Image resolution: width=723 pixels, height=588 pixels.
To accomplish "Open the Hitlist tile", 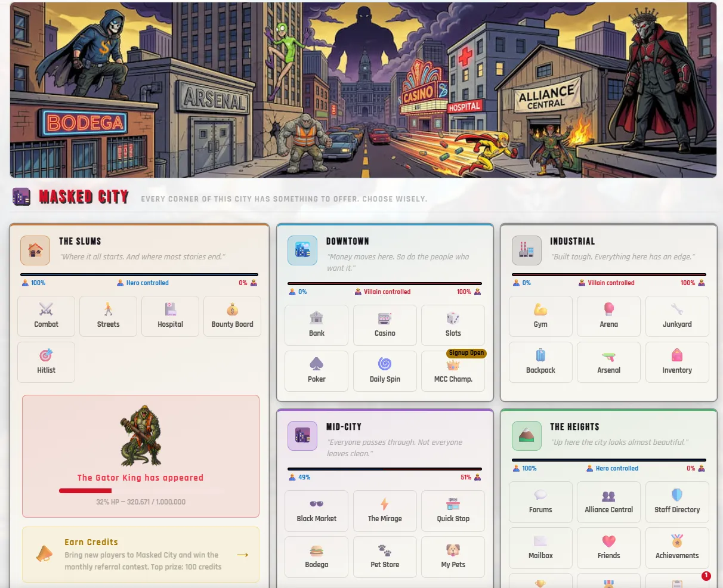I will point(47,362).
